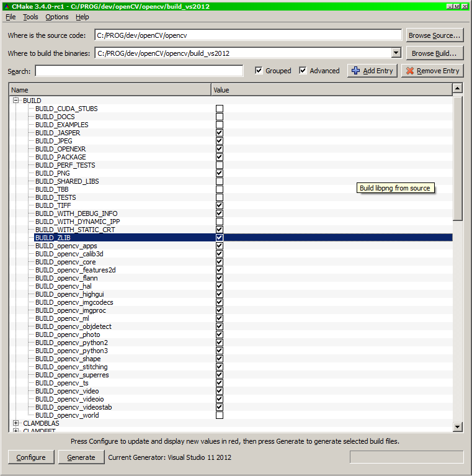Click the build binaries path field

tap(243, 53)
